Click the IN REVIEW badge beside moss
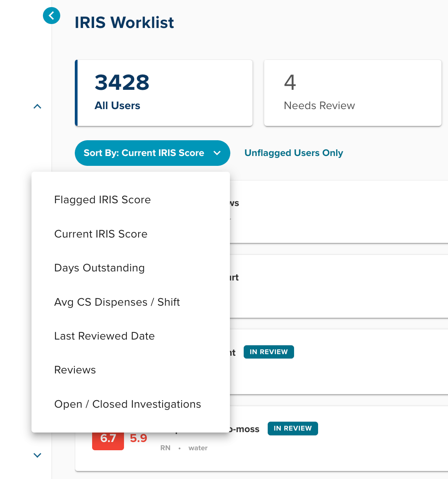The height and width of the screenshot is (479, 448). click(293, 428)
